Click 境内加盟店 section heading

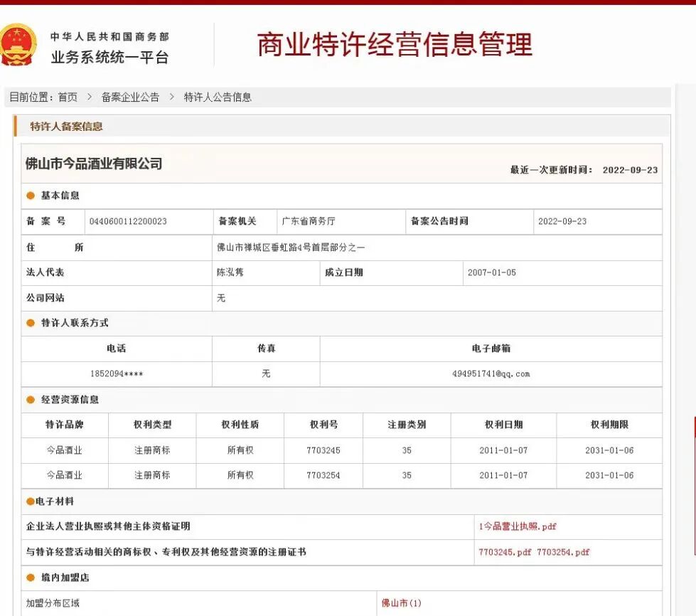pos(65,578)
